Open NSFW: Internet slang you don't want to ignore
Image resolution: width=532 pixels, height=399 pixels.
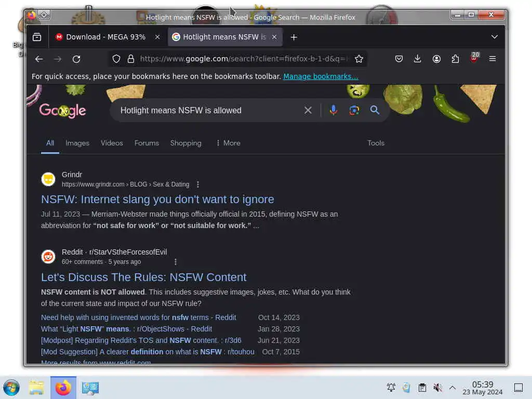click(157, 199)
